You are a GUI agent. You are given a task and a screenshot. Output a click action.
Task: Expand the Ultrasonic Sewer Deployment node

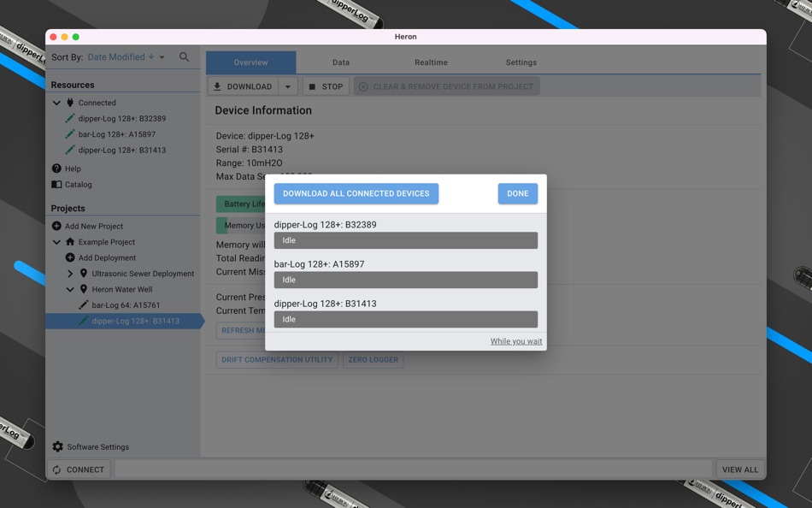tap(70, 274)
